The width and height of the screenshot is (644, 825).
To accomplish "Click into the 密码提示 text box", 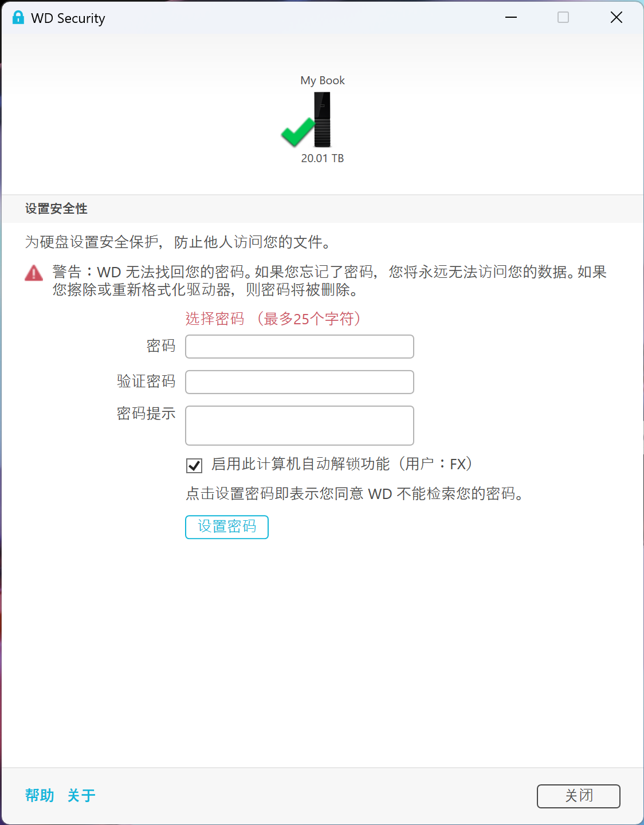I will [x=300, y=426].
